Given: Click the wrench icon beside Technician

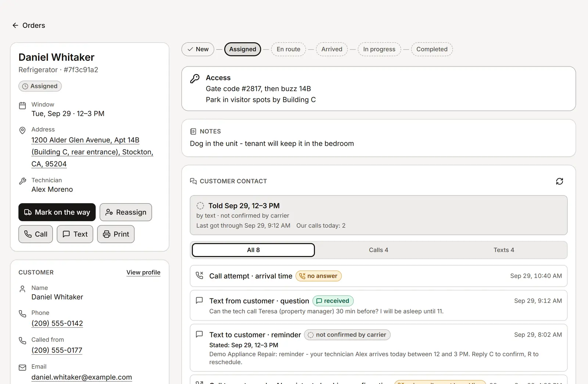Looking at the screenshot, I should pyautogui.click(x=22, y=181).
